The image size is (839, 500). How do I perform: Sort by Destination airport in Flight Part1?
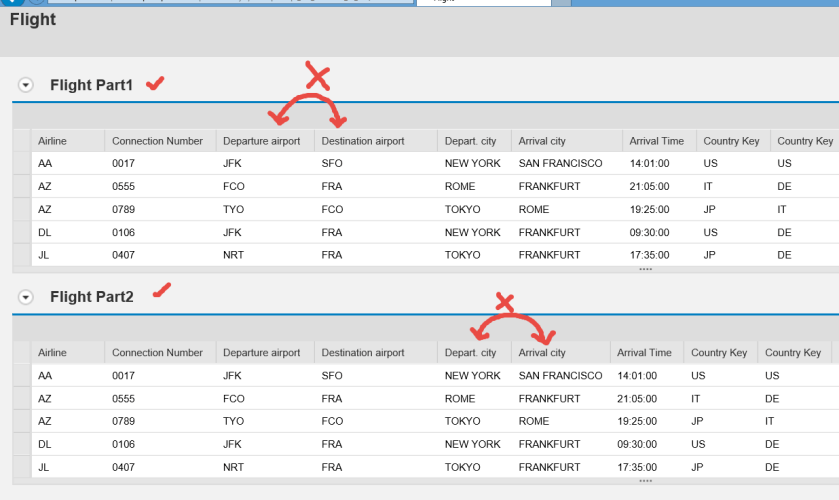[362, 141]
